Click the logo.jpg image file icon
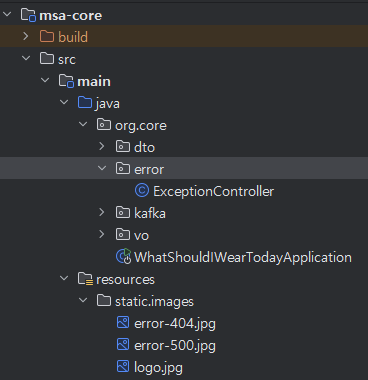 (123, 367)
